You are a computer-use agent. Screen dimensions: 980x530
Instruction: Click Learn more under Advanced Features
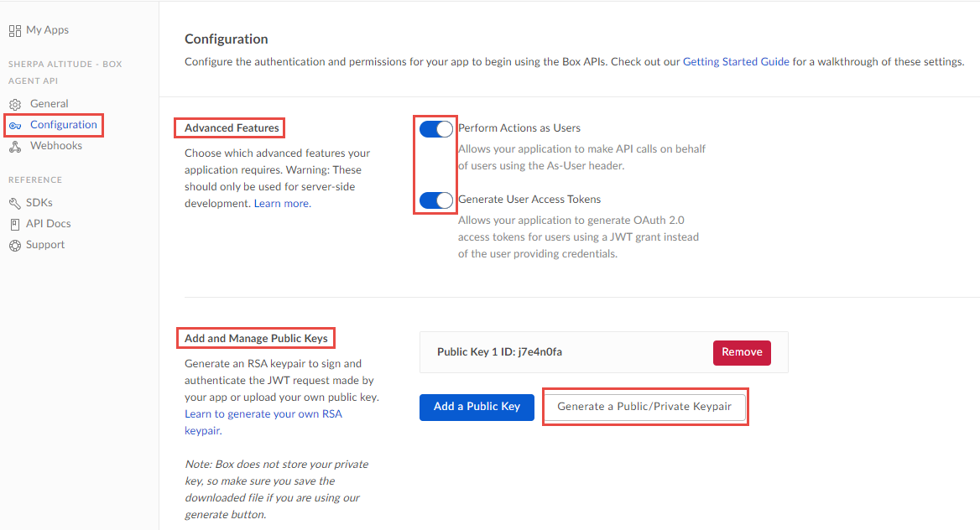[x=281, y=204]
